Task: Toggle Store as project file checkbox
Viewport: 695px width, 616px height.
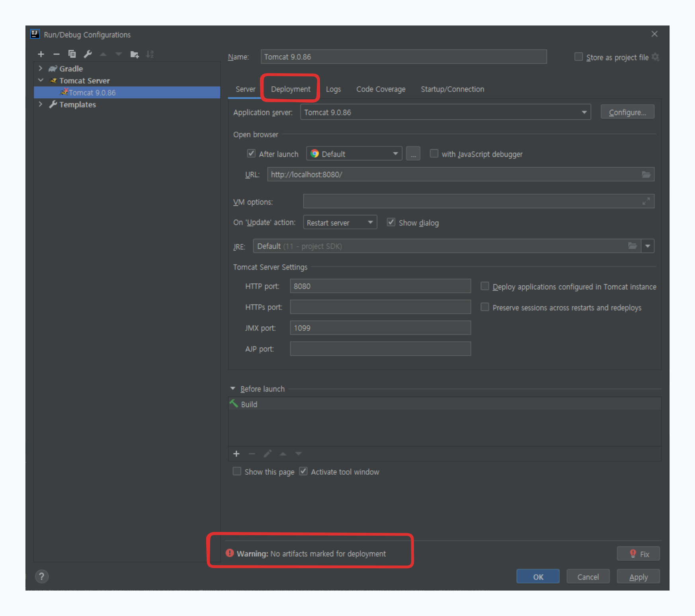Action: click(x=579, y=57)
